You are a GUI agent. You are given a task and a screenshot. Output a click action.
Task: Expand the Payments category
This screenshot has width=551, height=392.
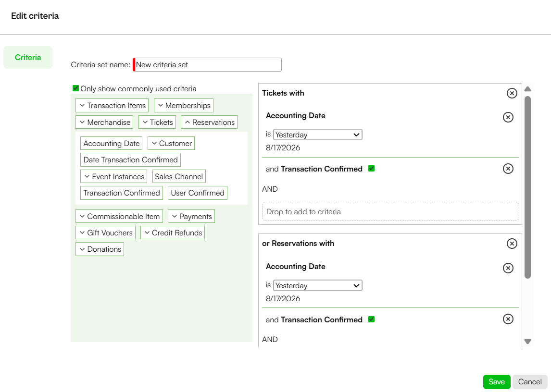click(x=191, y=216)
